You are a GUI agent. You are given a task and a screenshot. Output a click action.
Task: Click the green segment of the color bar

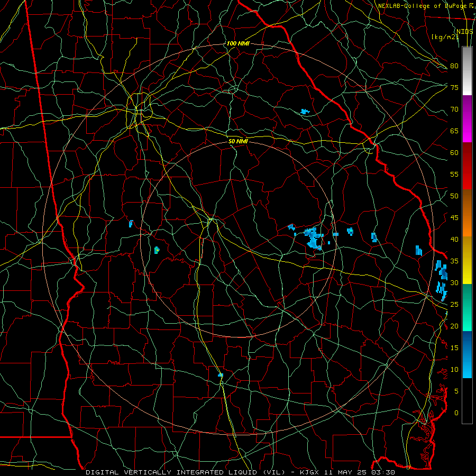(x=467, y=307)
